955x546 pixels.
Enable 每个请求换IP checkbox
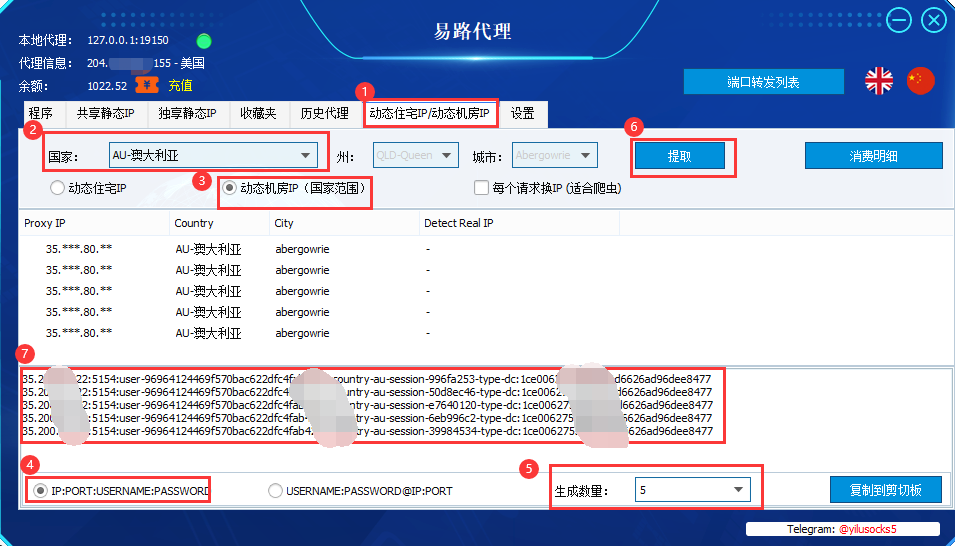tap(548, 188)
